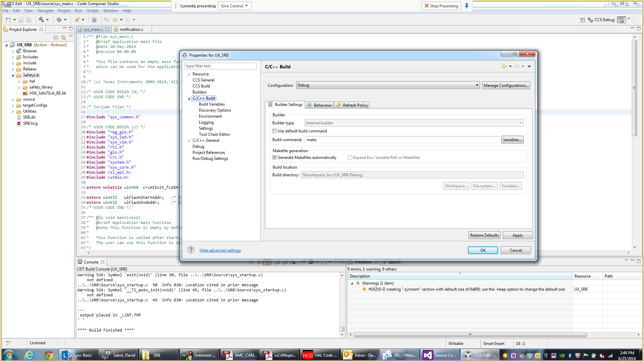Uncheck Generate Makefiles automatically
Screen dimensions: 644x362
pos(275,158)
